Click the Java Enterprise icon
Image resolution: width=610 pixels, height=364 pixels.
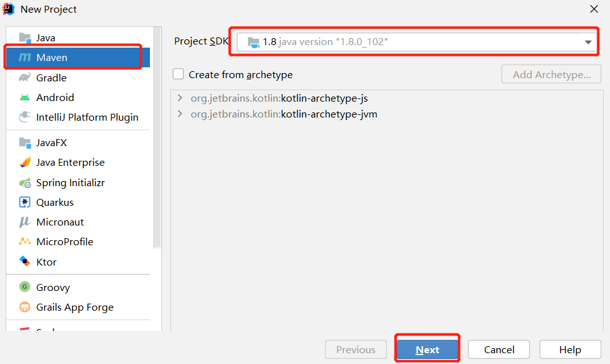25,162
